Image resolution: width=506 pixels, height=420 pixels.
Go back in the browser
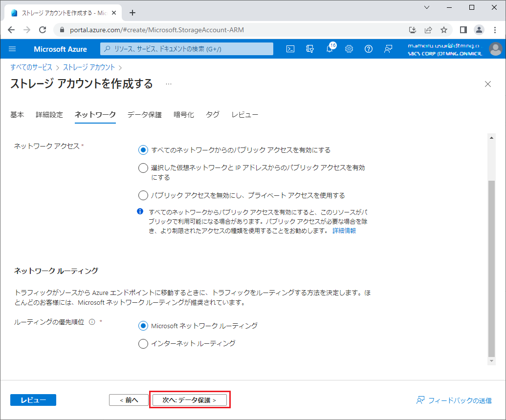[x=11, y=30]
